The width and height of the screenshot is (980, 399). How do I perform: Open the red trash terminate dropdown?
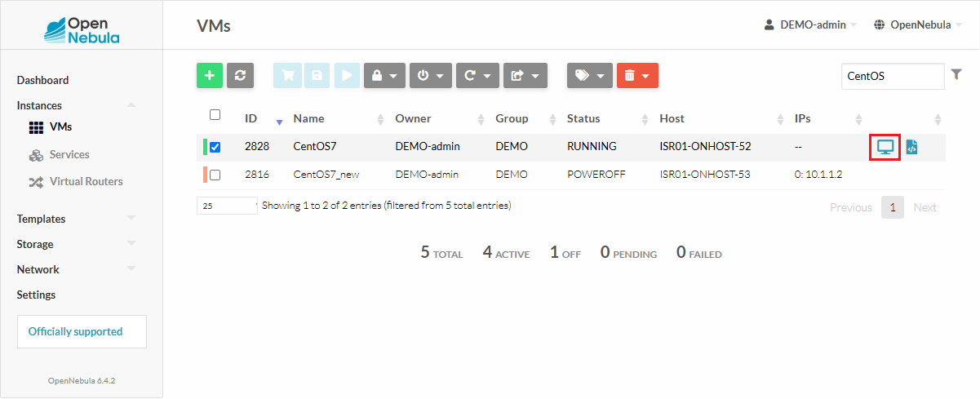coord(637,75)
